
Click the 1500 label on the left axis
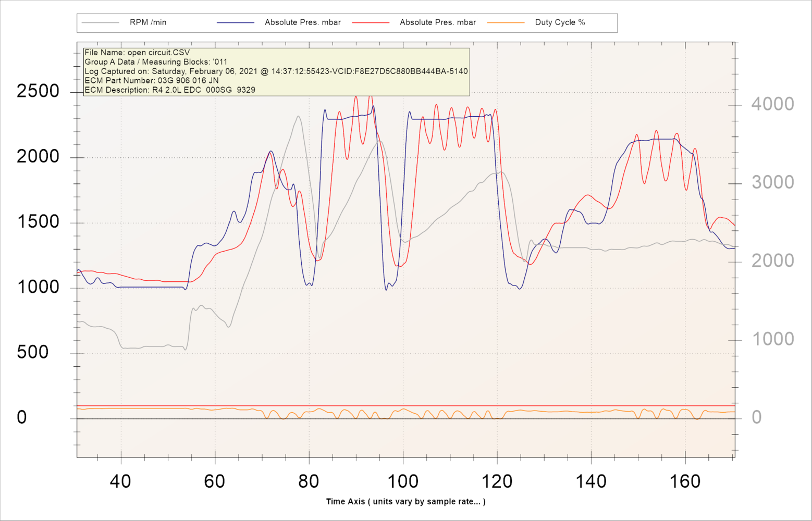[38, 222]
